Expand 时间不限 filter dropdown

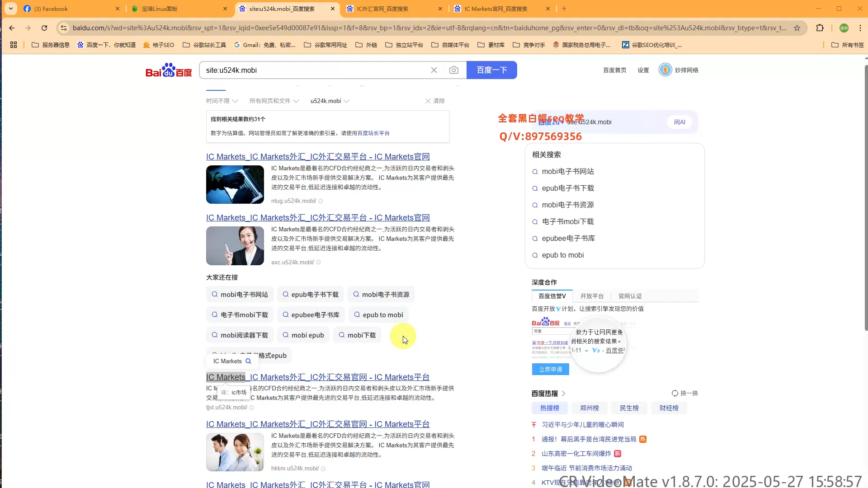pos(222,101)
